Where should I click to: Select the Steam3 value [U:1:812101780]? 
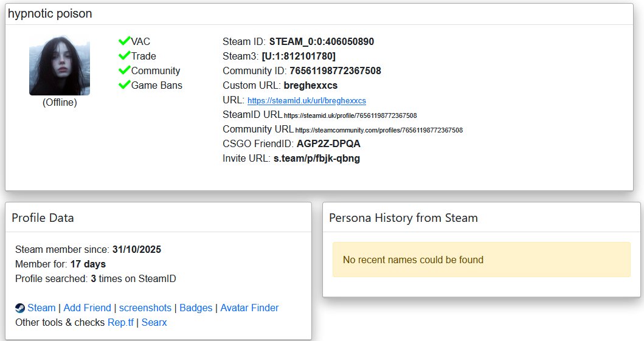(x=299, y=56)
